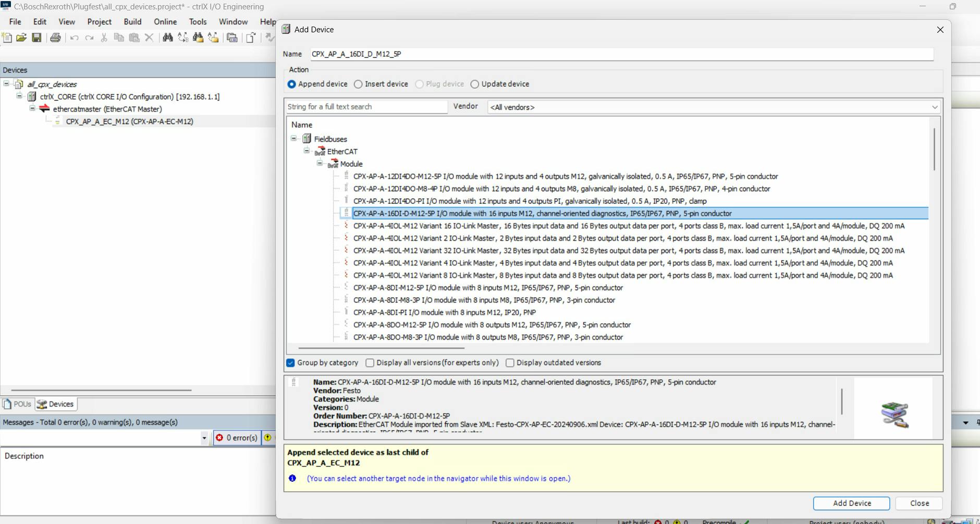
Task: Click the full text search field
Action: click(x=366, y=107)
